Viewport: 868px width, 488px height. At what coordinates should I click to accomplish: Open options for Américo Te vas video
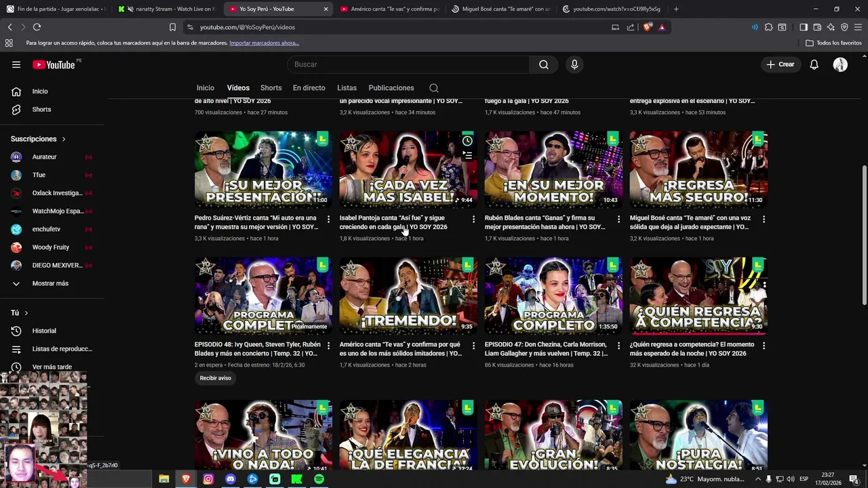pyautogui.click(x=473, y=345)
